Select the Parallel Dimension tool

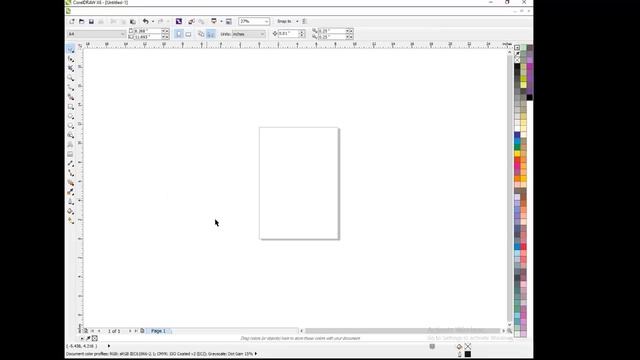[x=71, y=164]
